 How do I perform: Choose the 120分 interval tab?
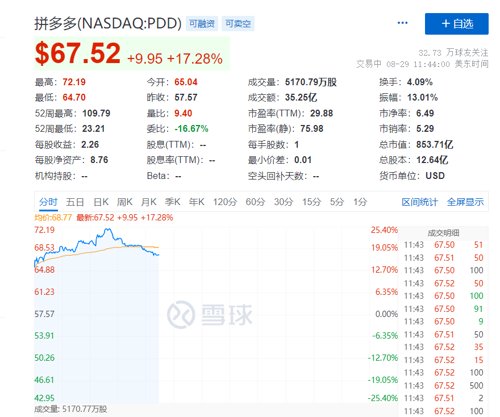(x=225, y=202)
